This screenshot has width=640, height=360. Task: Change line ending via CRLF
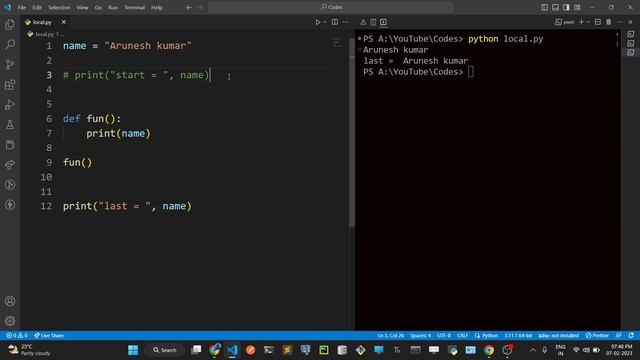[x=462, y=336]
